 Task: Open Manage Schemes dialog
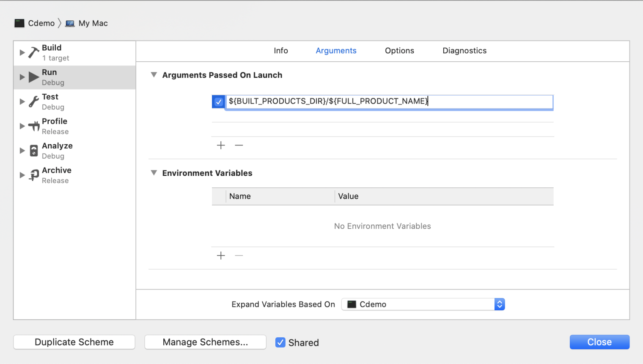pyautogui.click(x=205, y=342)
